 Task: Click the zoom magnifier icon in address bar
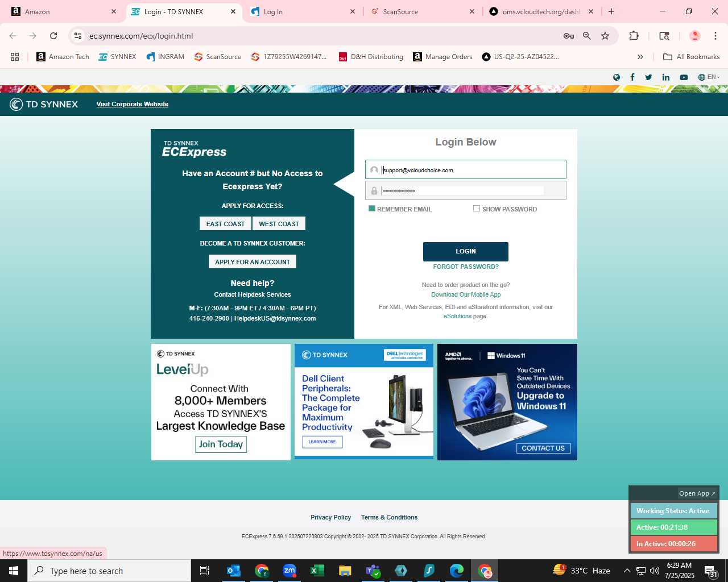click(587, 36)
